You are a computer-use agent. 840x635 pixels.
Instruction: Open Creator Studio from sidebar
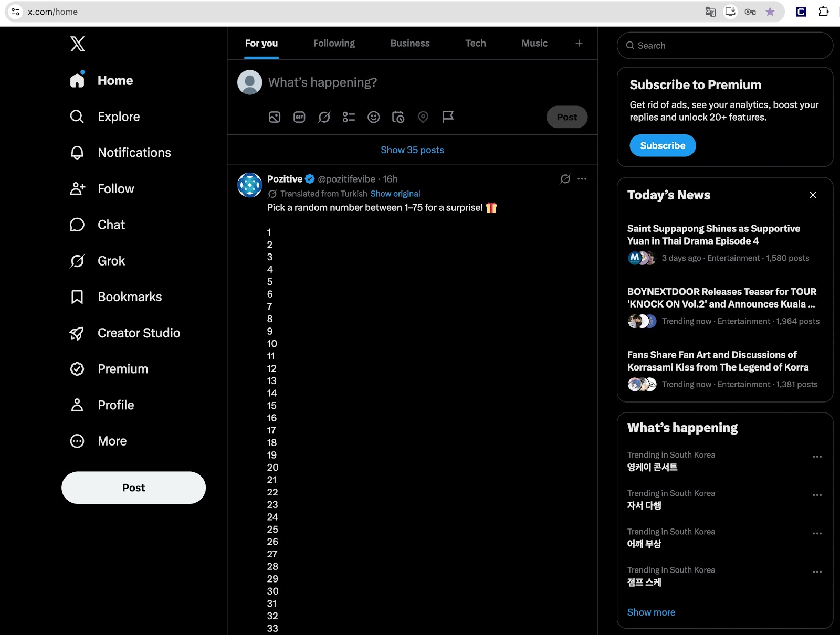125,333
